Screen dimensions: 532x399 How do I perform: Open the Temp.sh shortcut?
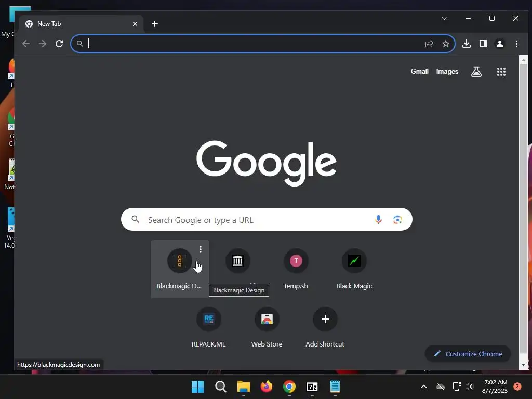point(296,269)
